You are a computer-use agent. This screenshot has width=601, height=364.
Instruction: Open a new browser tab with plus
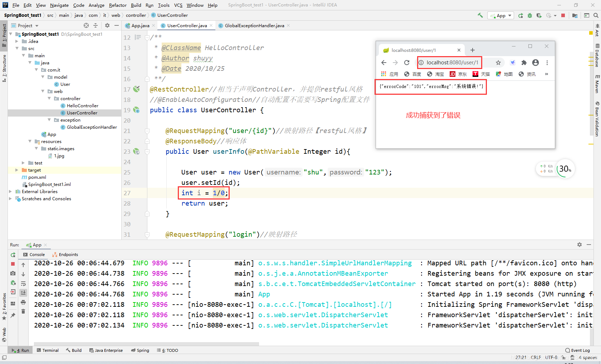(473, 50)
